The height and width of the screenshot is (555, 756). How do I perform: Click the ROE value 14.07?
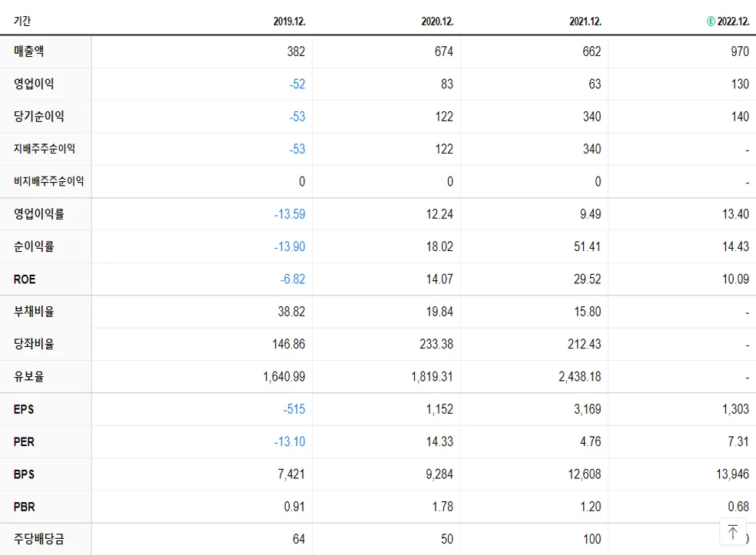439,279
